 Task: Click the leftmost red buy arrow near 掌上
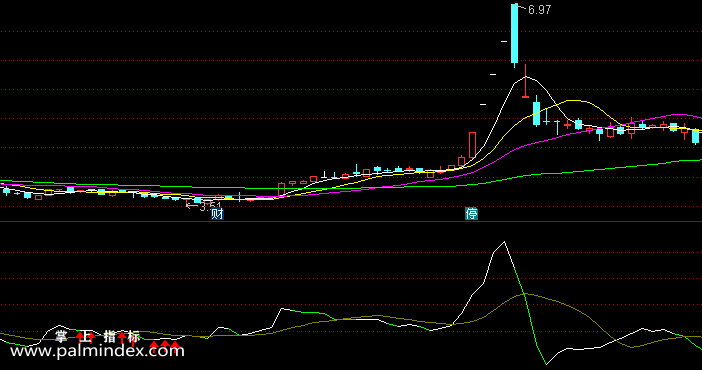pyautogui.click(x=80, y=337)
